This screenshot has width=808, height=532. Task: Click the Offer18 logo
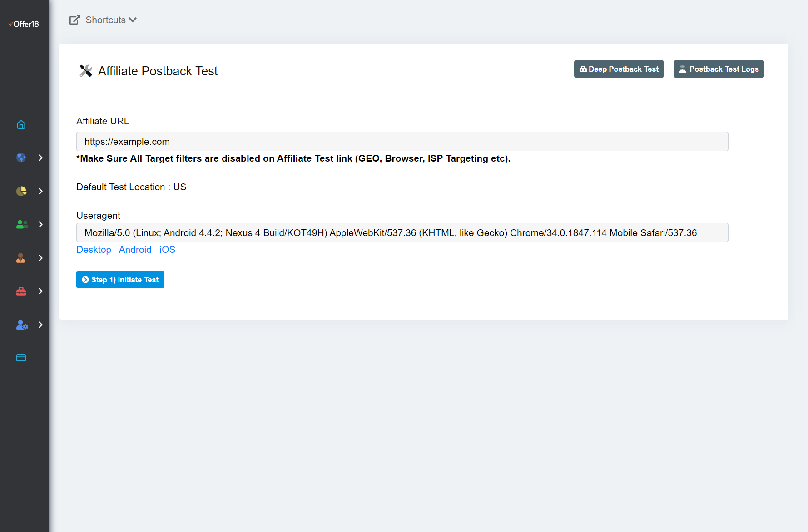point(24,24)
